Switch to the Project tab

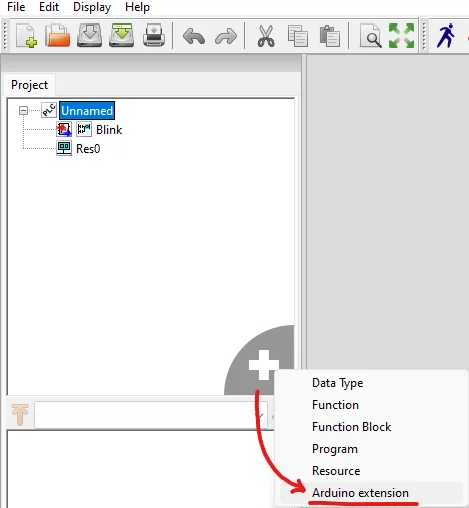point(29,85)
